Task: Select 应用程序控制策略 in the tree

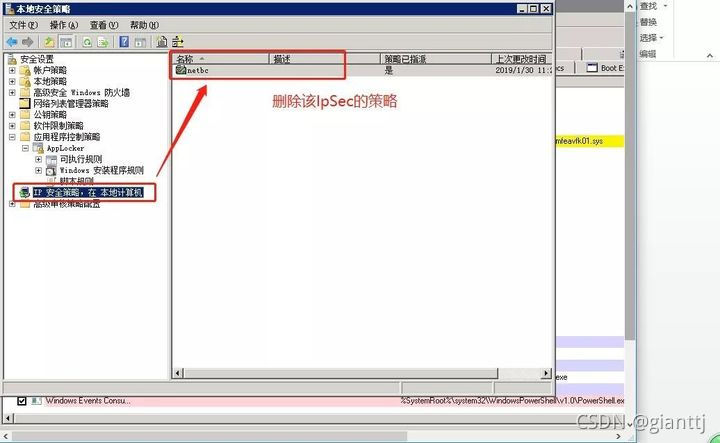Action: click(x=67, y=137)
